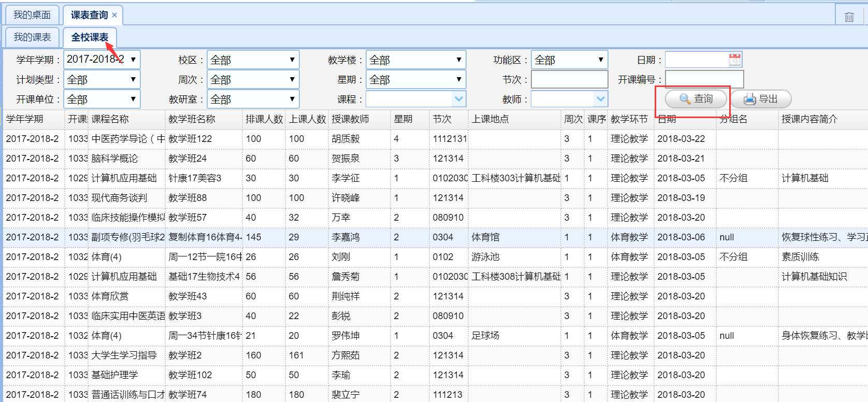Click the 日期 input field
868x402 pixels.
697,60
